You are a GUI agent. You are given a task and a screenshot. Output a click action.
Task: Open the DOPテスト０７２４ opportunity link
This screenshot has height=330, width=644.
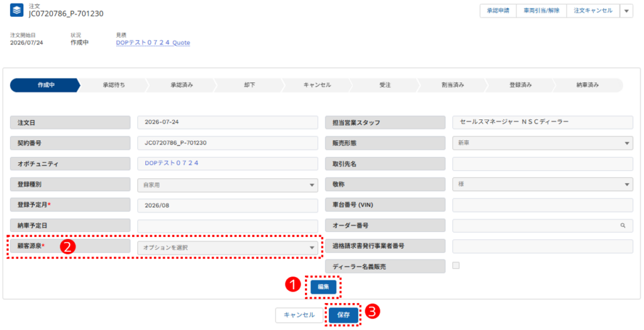[x=171, y=163]
